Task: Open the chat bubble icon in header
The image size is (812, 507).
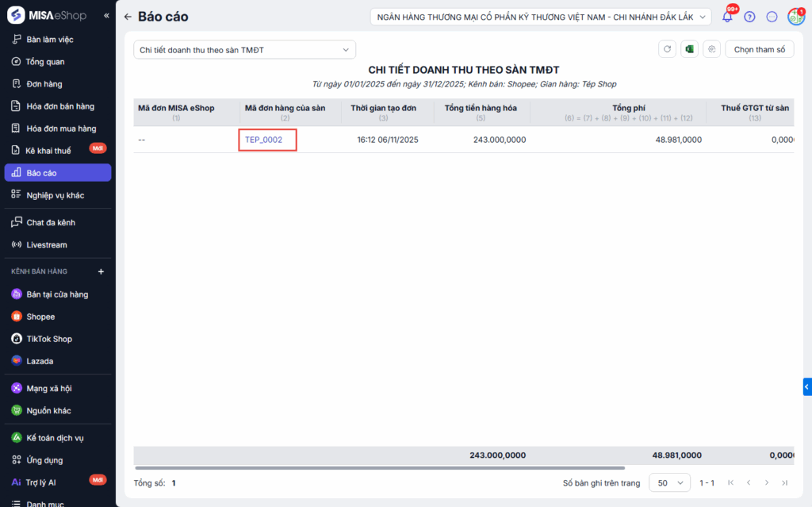Action: pyautogui.click(x=772, y=17)
